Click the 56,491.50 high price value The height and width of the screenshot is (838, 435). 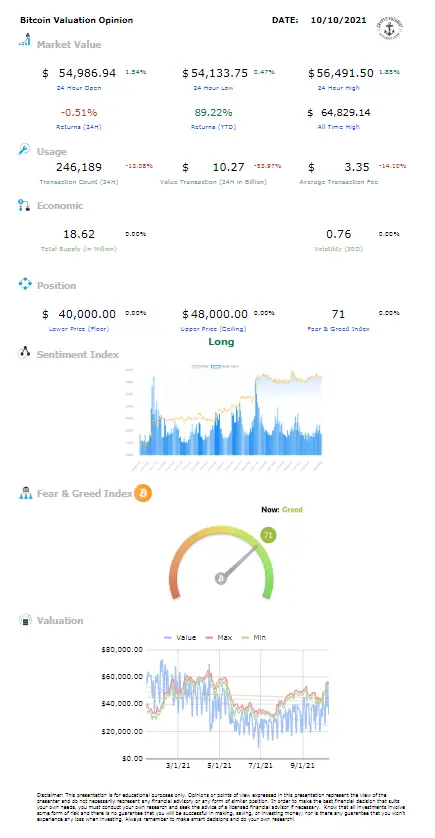(344, 73)
